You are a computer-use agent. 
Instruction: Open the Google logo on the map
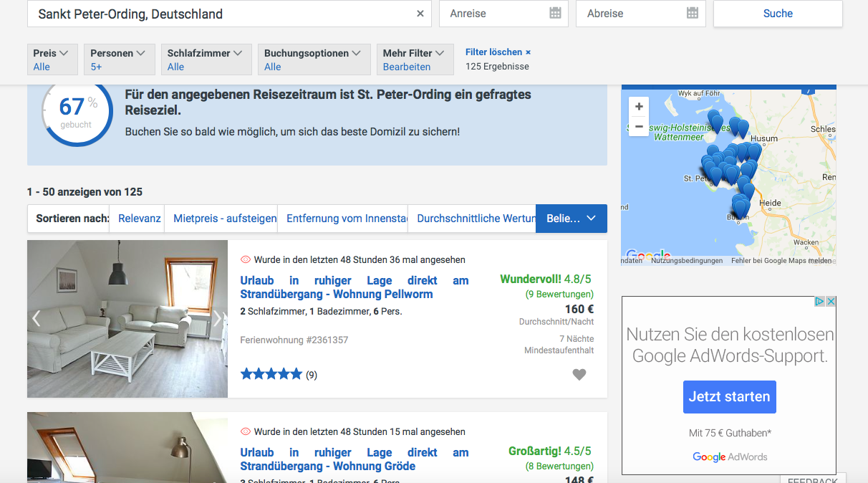[647, 254]
